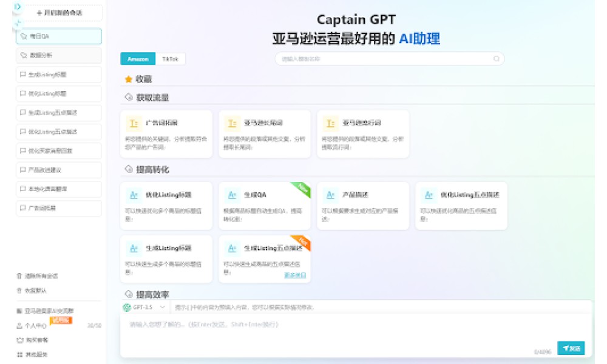Image resolution: width=607 pixels, height=364 pixels.
Task: Send the message with the 发送 button
Action: [x=571, y=348]
